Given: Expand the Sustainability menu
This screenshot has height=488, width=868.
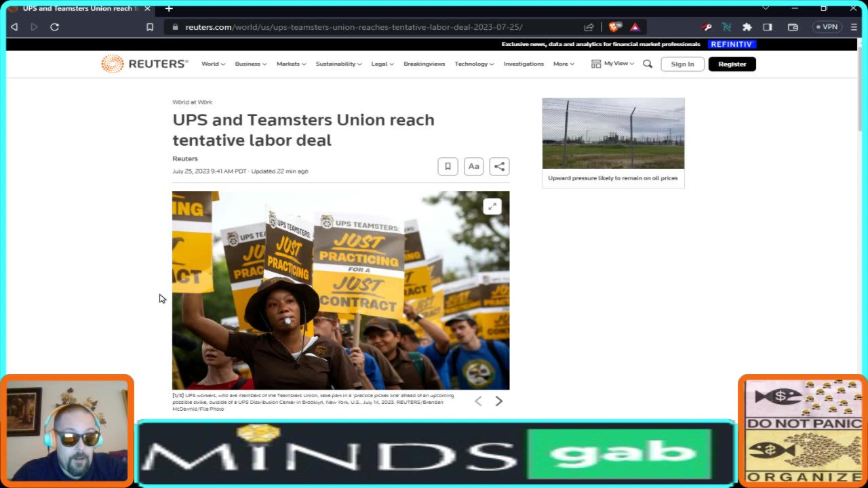Looking at the screenshot, I should click(x=338, y=64).
